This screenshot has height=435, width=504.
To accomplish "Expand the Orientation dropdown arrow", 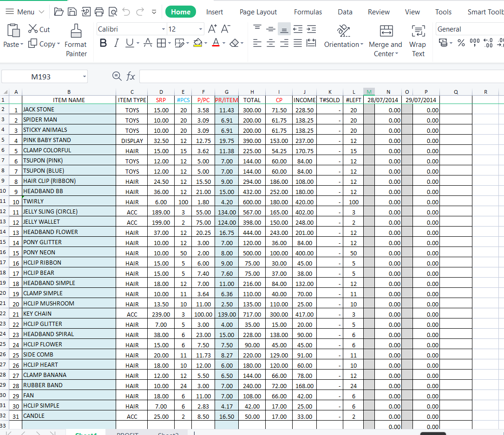I will 361,44.
